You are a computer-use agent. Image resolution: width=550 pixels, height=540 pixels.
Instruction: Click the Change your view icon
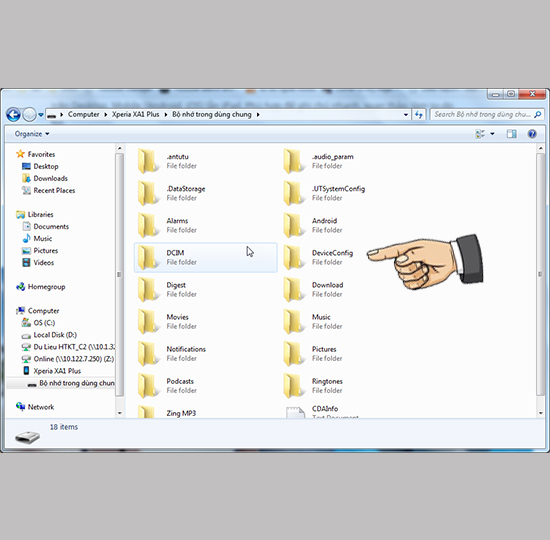coord(480,134)
